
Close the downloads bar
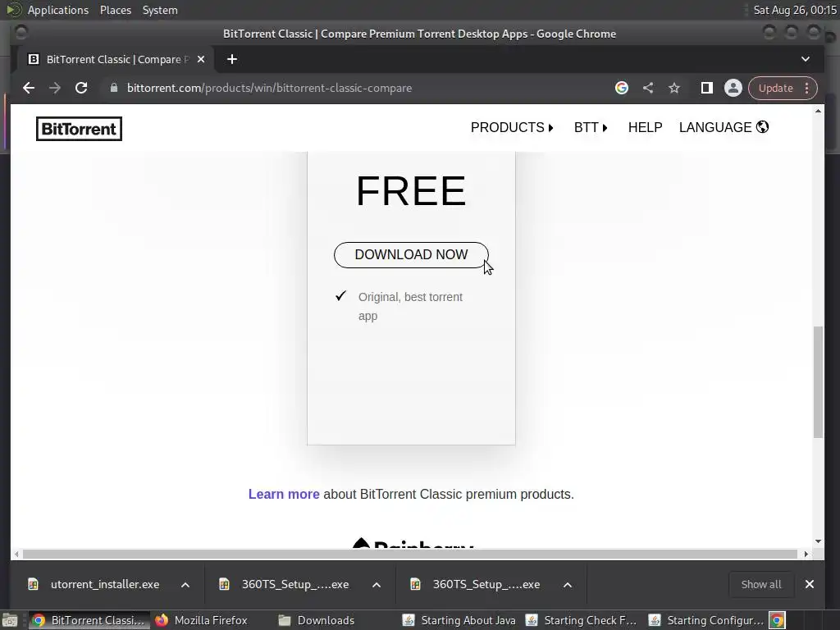pos(810,584)
